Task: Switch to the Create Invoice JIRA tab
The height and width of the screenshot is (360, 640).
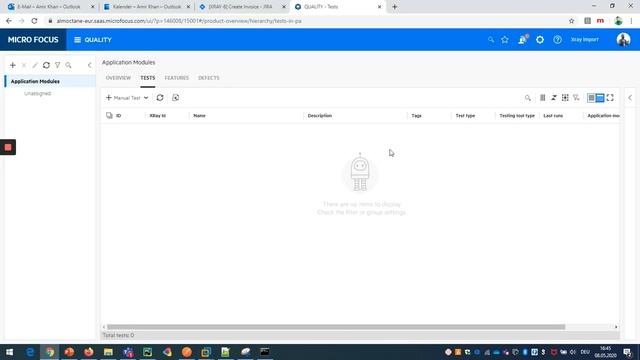Action: (242, 7)
